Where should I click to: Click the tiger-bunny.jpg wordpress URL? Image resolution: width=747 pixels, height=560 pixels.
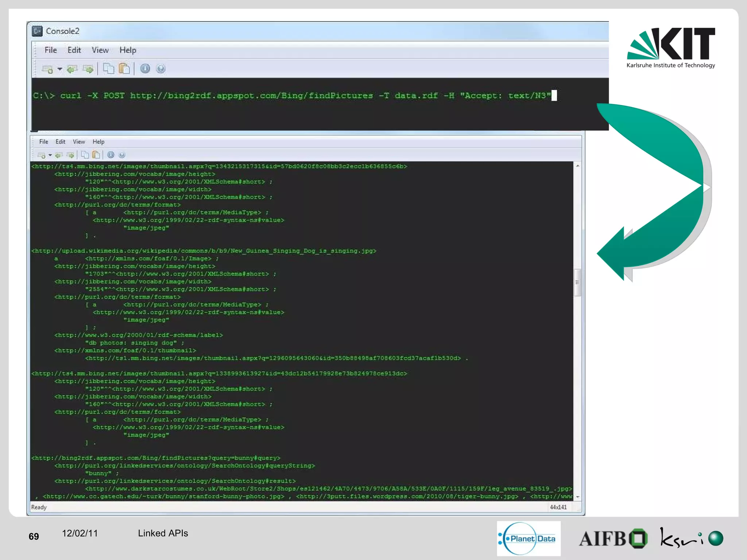click(407, 497)
